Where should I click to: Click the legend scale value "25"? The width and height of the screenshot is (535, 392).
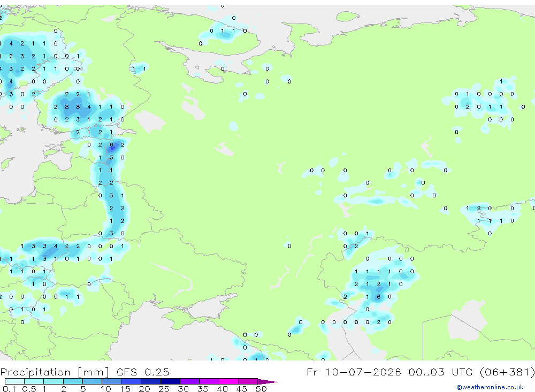[164, 389]
